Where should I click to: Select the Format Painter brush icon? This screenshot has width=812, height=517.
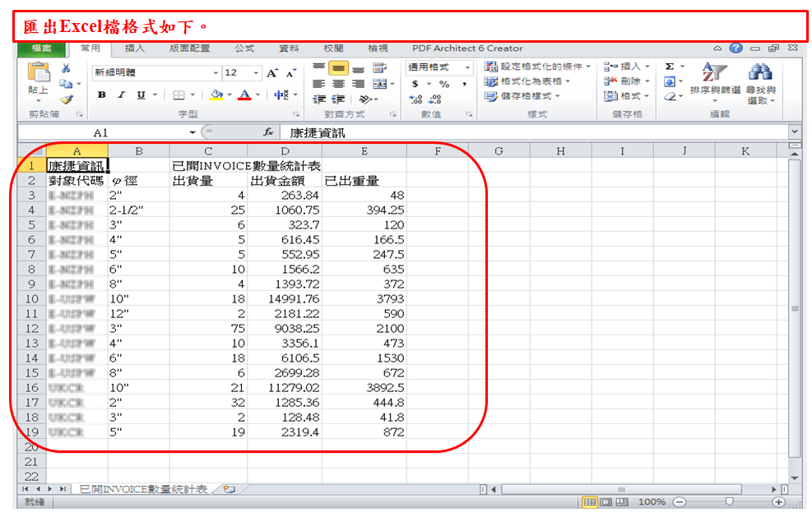pyautogui.click(x=66, y=99)
